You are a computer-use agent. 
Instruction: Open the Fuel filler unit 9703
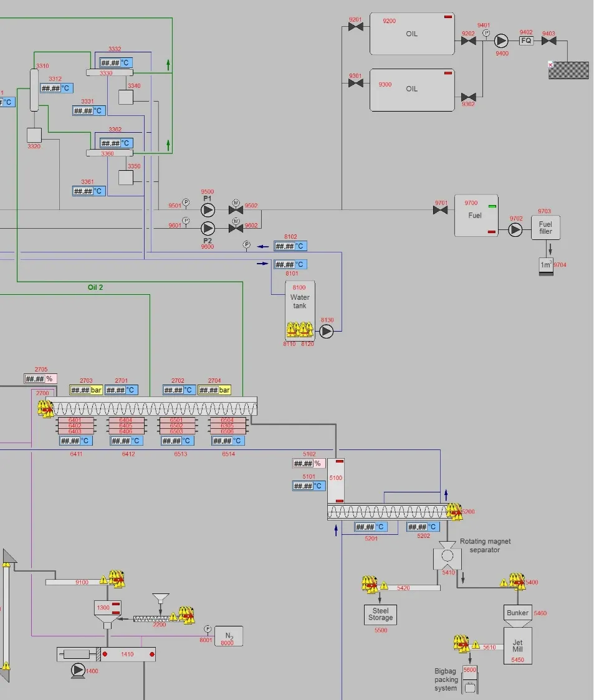tap(545, 226)
